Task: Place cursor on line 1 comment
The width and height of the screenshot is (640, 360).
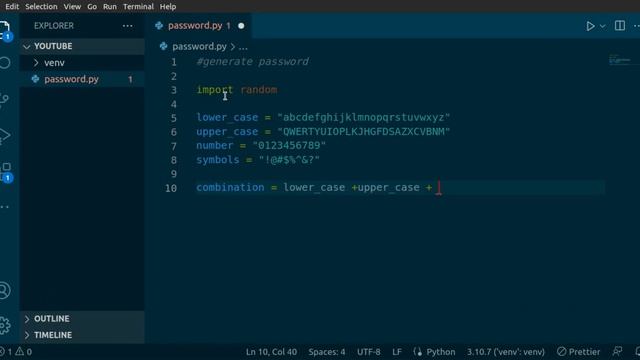Action: [x=252, y=62]
